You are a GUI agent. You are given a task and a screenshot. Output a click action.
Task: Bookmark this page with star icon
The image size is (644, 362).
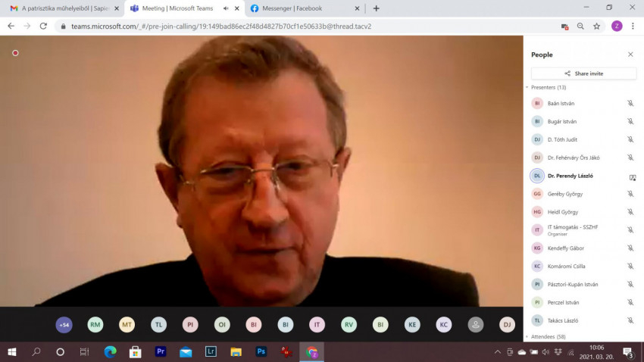(x=596, y=26)
